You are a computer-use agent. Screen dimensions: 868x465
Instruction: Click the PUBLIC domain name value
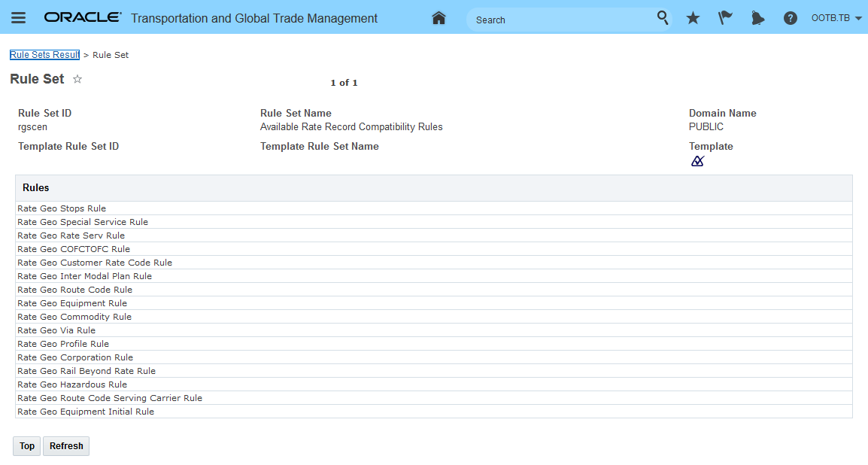point(706,126)
